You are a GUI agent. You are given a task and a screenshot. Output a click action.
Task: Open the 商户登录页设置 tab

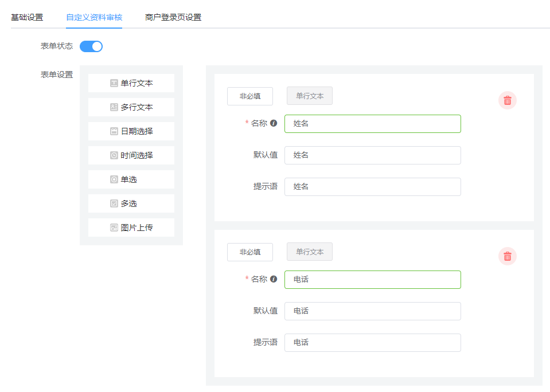pyautogui.click(x=173, y=17)
